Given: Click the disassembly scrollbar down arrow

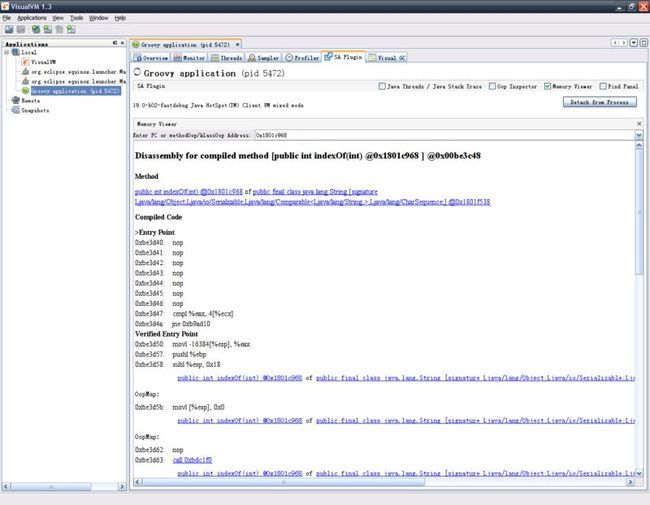Looking at the screenshot, I should 639,473.
